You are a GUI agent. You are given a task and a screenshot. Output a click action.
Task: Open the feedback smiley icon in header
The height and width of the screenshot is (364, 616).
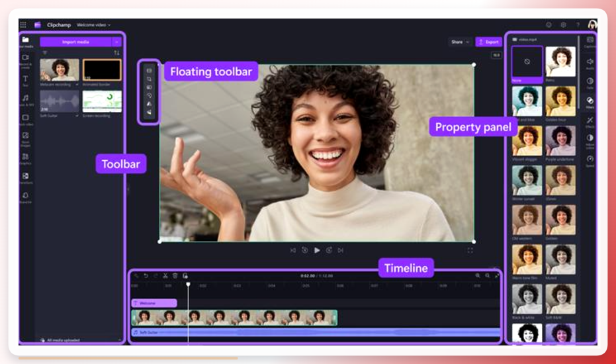tap(549, 24)
